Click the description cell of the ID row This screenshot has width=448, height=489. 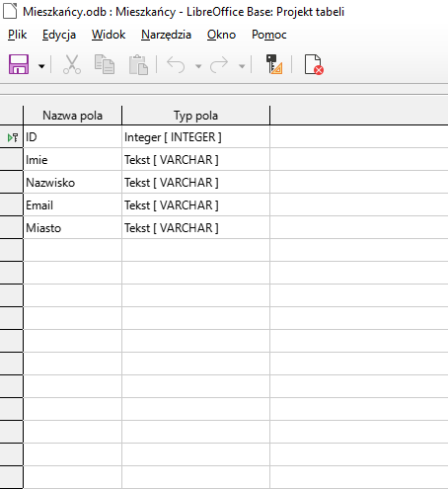point(359,137)
